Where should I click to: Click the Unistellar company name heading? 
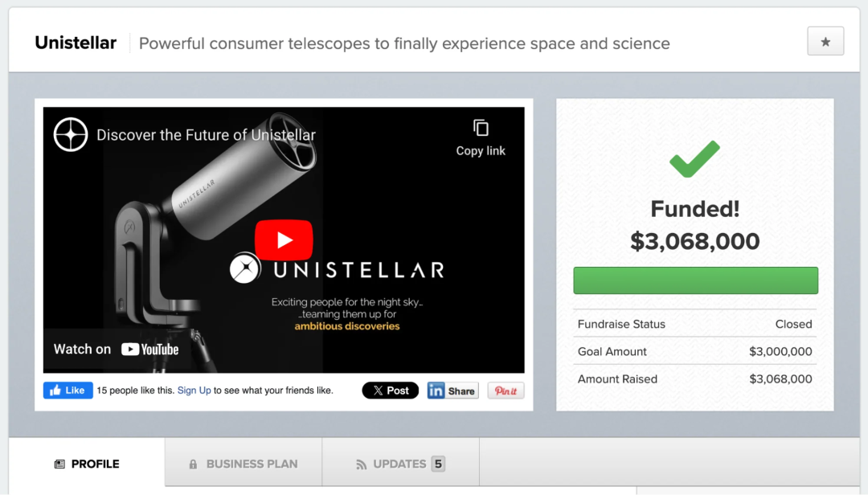76,43
